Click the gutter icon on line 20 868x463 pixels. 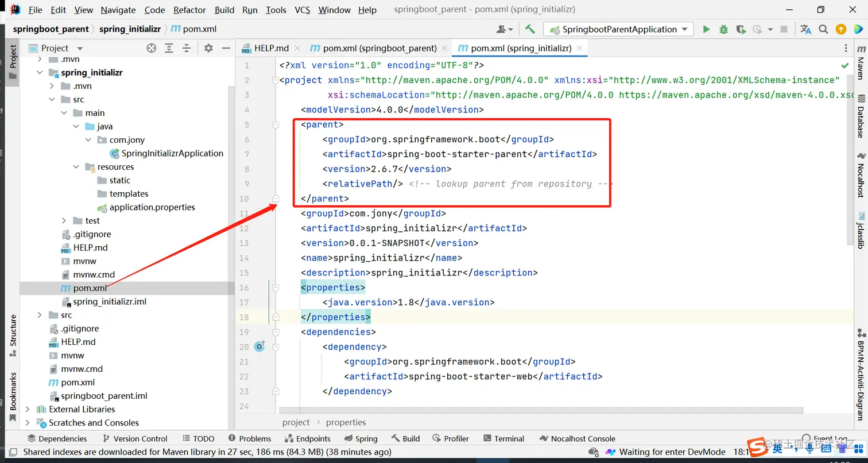click(259, 347)
